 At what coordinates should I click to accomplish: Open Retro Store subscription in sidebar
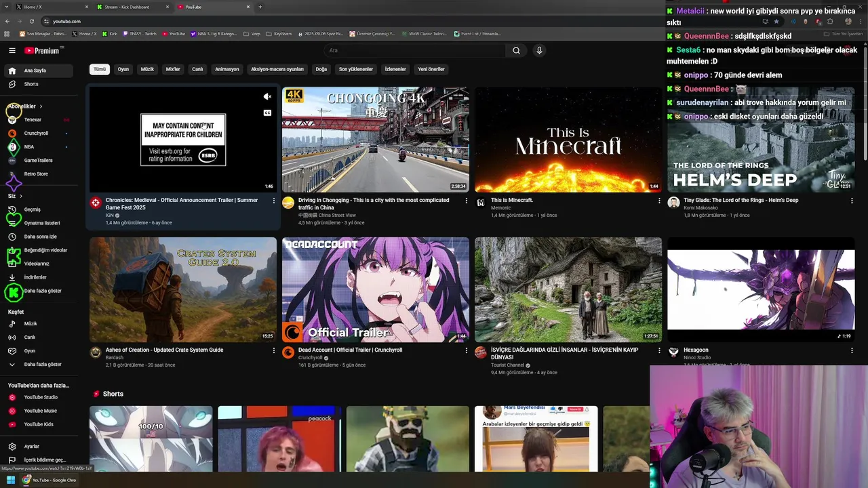(x=39, y=174)
